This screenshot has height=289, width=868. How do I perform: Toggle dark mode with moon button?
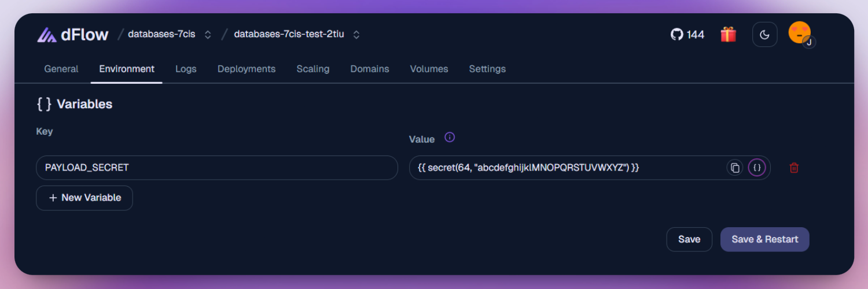point(764,35)
